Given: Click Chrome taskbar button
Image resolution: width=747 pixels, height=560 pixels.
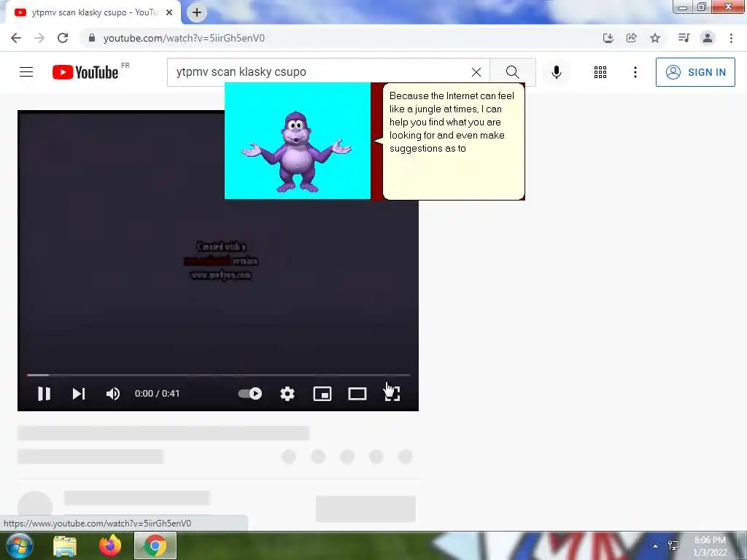Looking at the screenshot, I should pyautogui.click(x=155, y=545).
